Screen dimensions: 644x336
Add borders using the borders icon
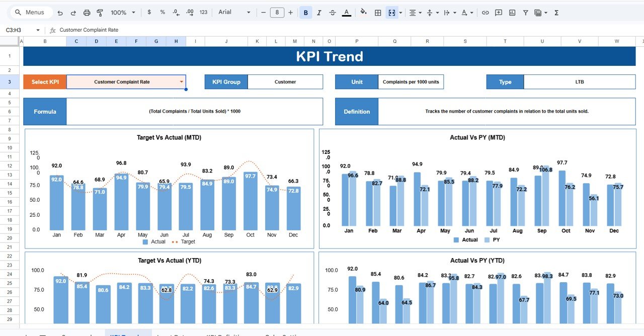point(378,12)
